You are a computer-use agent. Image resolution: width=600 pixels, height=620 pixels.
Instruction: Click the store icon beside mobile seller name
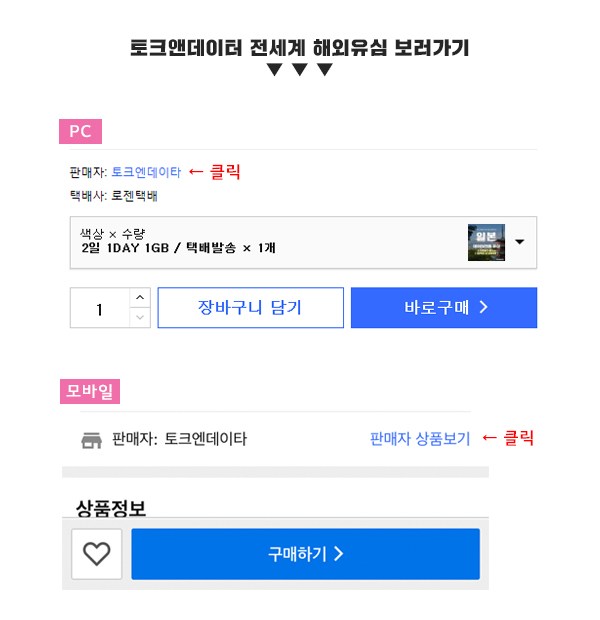[92, 439]
